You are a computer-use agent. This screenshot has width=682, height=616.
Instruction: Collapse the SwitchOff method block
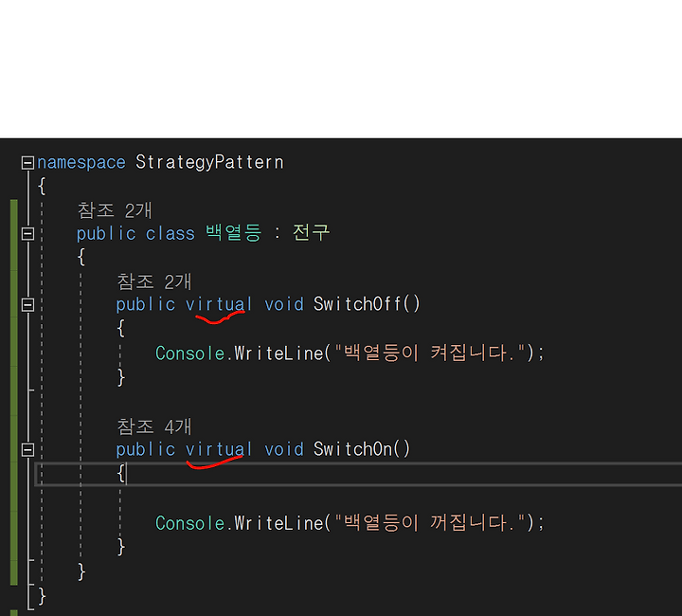coord(27,304)
